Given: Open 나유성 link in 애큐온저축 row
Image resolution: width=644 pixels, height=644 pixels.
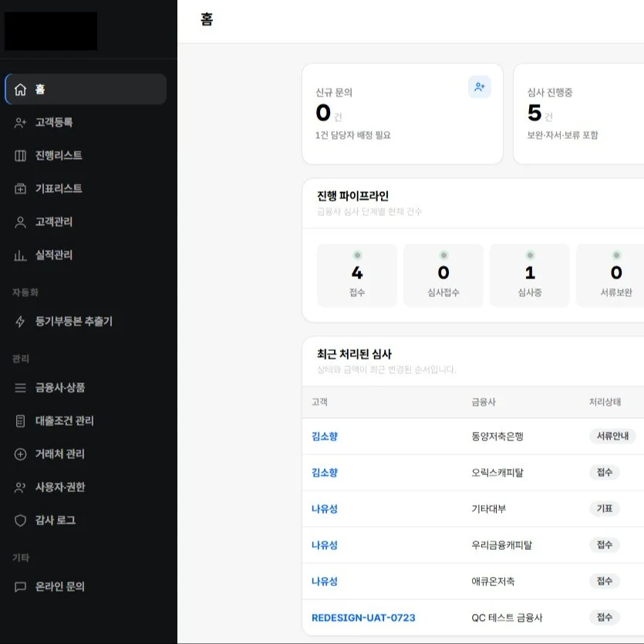Looking at the screenshot, I should pos(325,582).
